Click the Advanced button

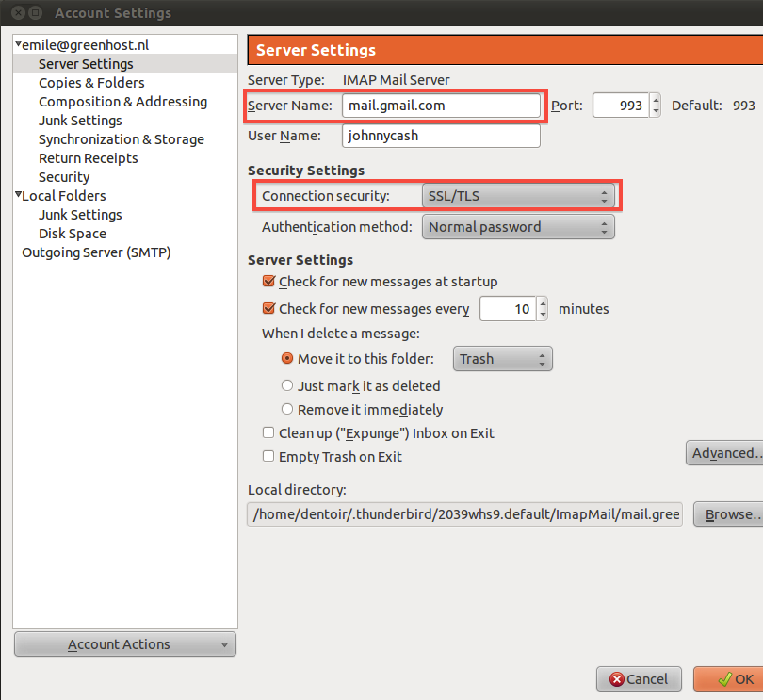click(x=723, y=453)
